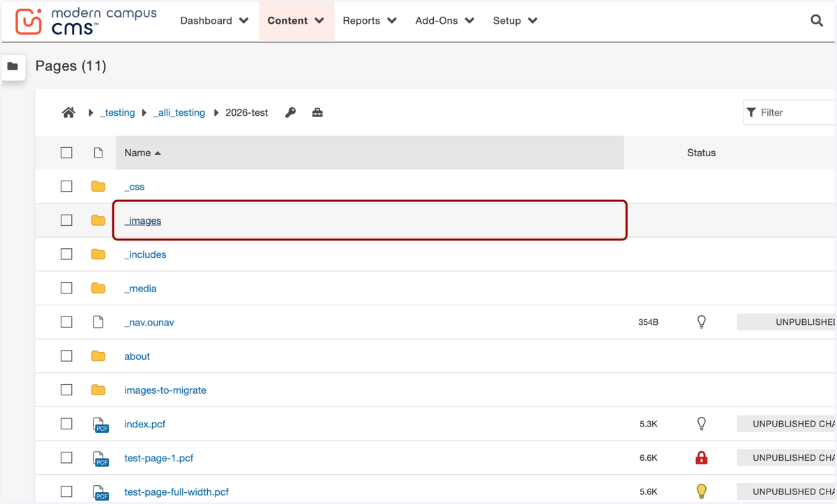Check the images-to-migrate checkbox
The image size is (837, 504).
point(66,390)
